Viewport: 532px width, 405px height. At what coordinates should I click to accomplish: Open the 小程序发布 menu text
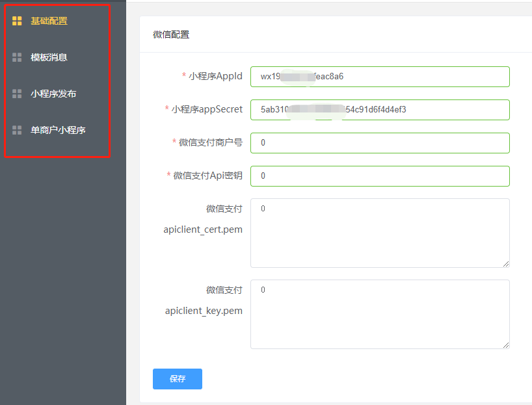[53, 94]
